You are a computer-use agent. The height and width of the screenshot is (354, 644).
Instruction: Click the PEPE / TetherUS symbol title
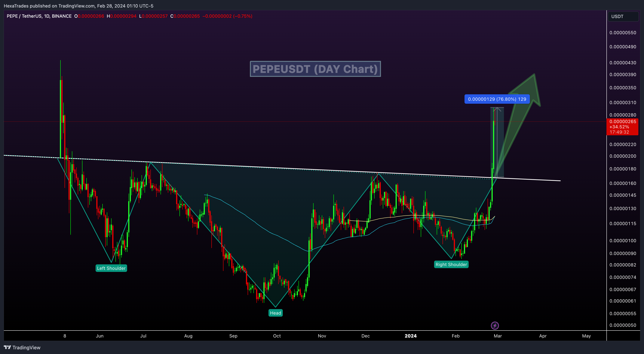click(39, 16)
